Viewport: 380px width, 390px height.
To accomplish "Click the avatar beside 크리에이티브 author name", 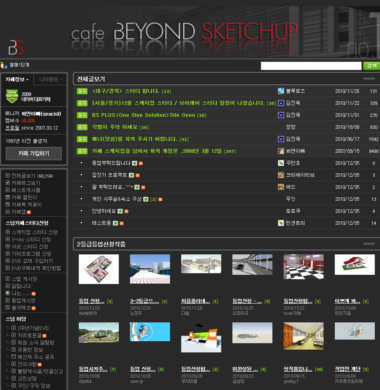I will tap(281, 175).
